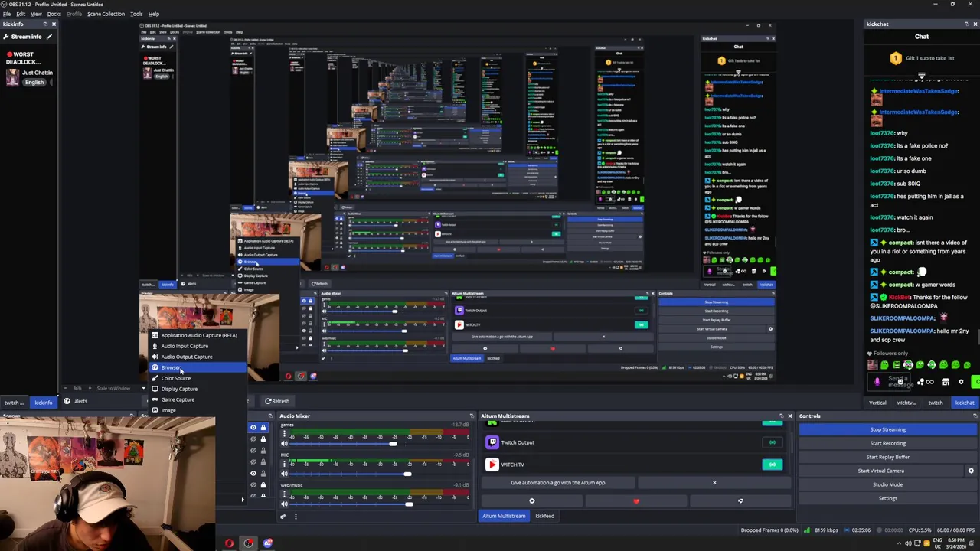
Task: Toggle the Twitch Output stream switch
Action: (x=772, y=442)
